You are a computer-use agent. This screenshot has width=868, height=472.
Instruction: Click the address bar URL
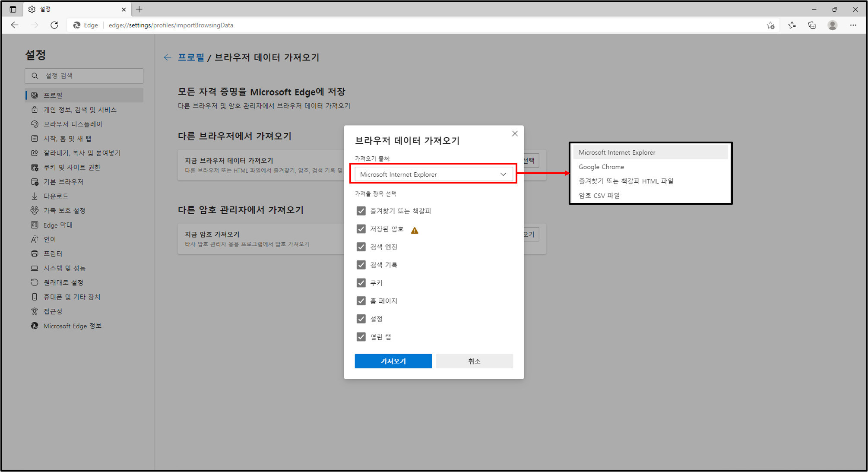(171, 25)
